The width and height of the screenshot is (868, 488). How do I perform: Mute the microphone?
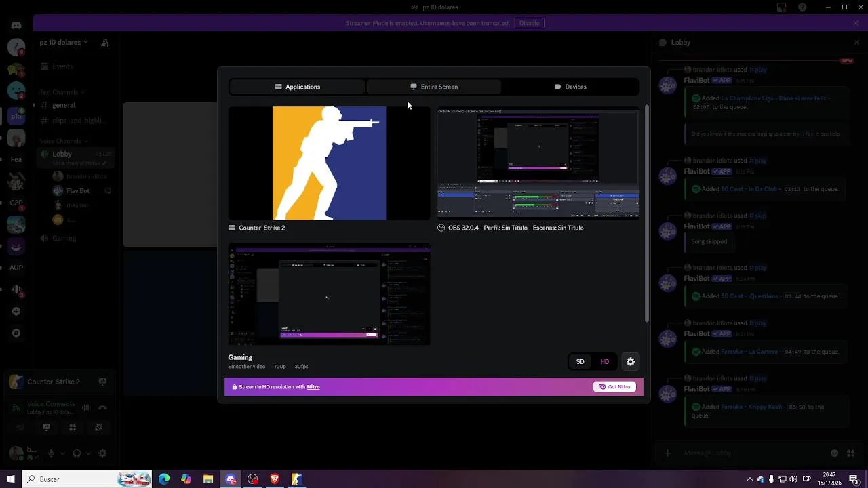pos(51,453)
